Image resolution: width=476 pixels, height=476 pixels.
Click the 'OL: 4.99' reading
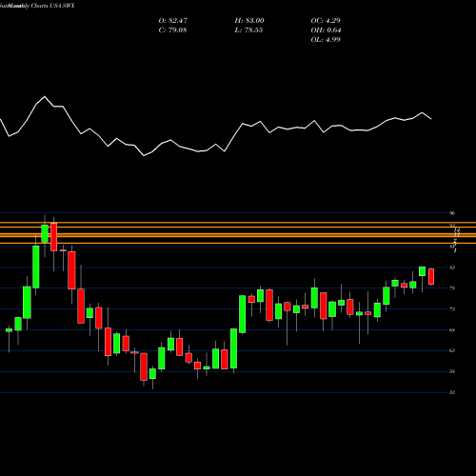[326, 40]
